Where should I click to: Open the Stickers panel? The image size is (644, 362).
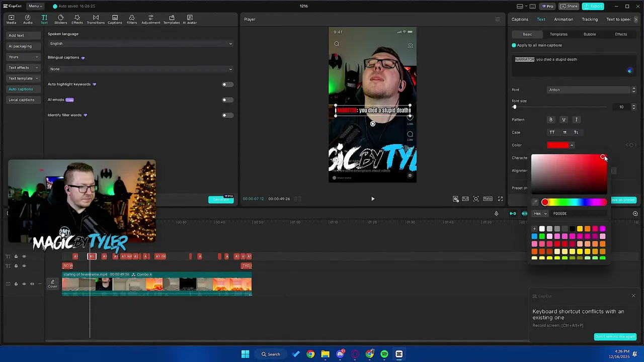[x=60, y=19]
